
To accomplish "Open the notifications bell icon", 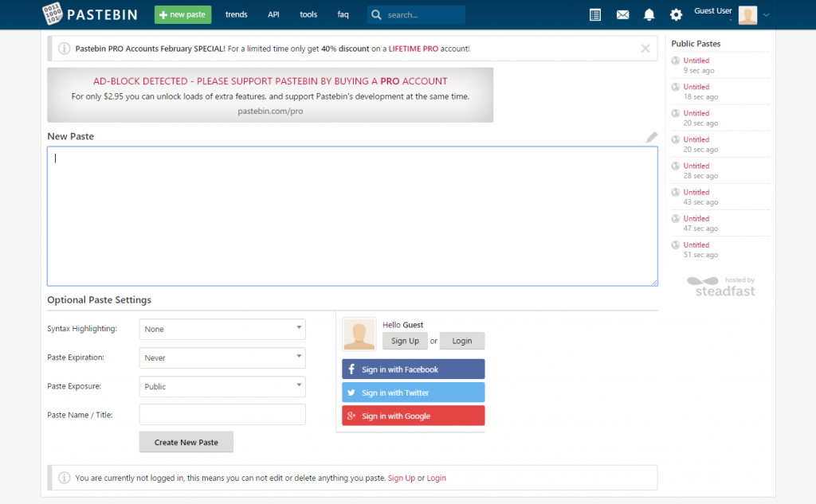I will click(x=649, y=14).
